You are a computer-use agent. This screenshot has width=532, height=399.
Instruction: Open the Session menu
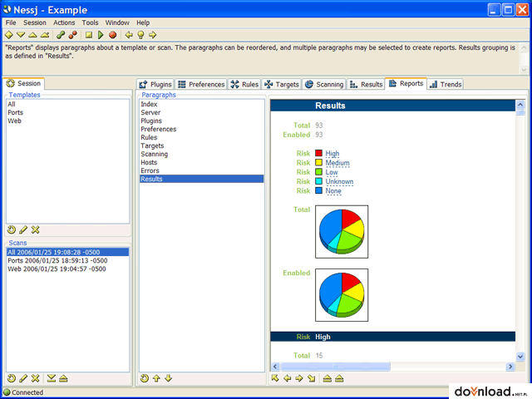pos(35,22)
